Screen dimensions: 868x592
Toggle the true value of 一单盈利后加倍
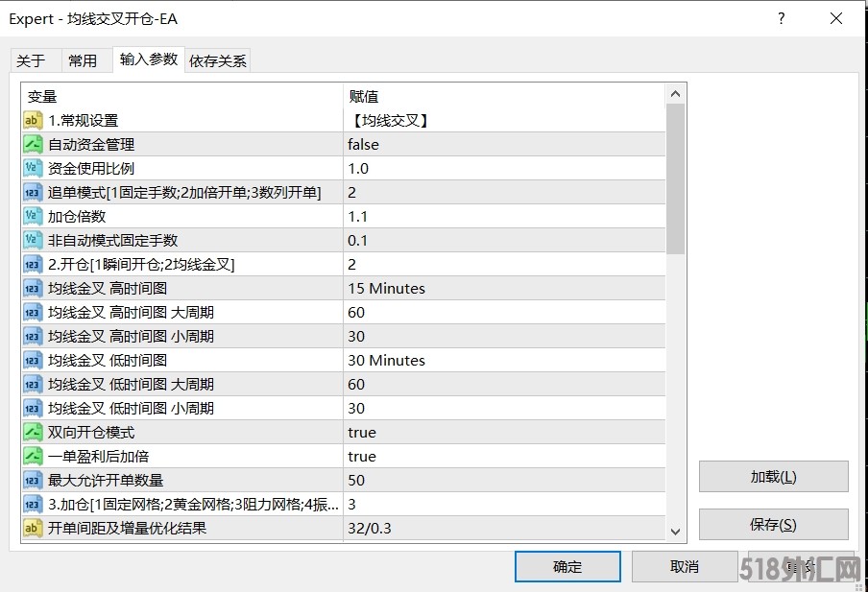[x=504, y=456]
